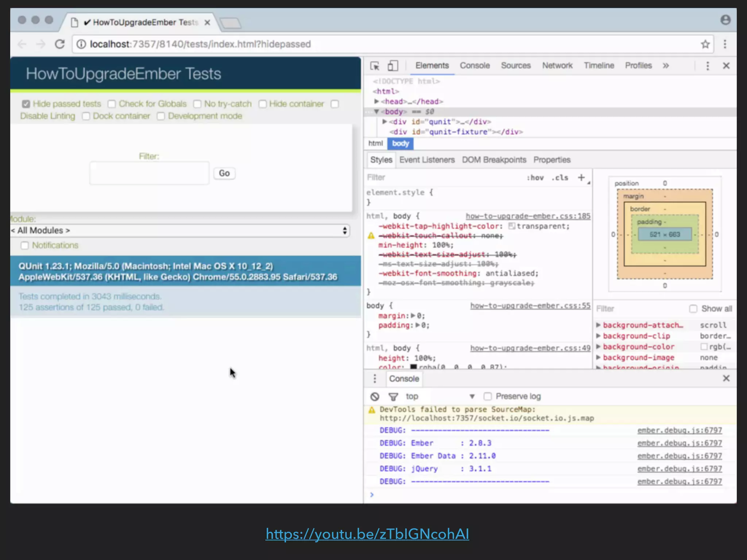Viewport: 747px width, 560px height.
Task: Check the Show all computed styles box
Action: tap(693, 309)
